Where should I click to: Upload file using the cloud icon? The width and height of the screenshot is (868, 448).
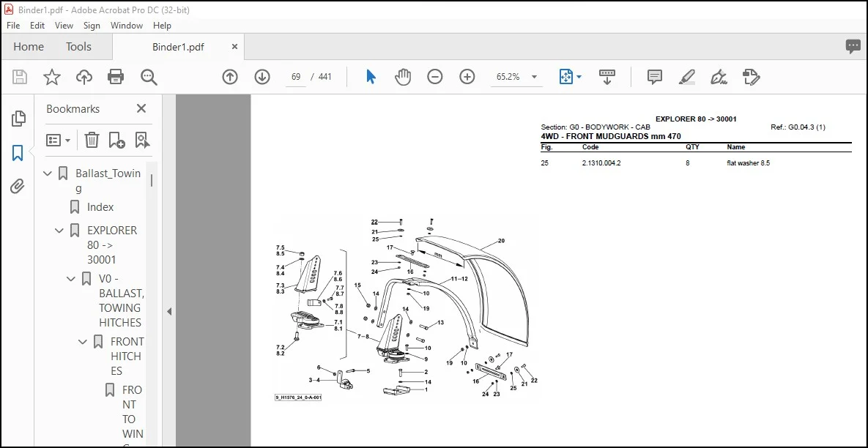84,77
